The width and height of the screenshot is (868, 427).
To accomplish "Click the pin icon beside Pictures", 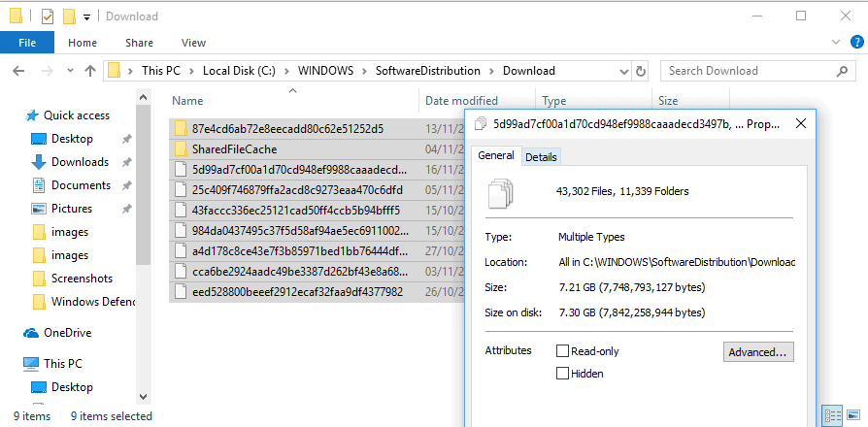I will (x=127, y=209).
